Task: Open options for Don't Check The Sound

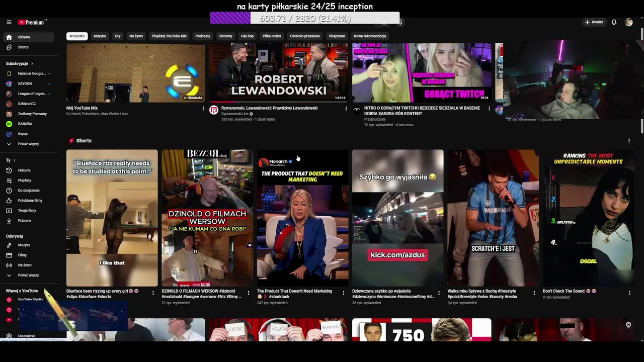Action: pyautogui.click(x=629, y=293)
